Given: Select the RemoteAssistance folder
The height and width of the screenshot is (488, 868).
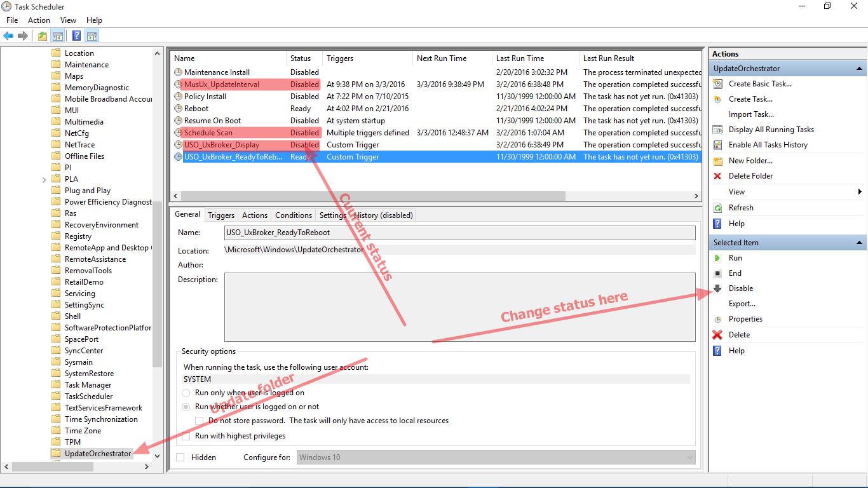Looking at the screenshot, I should point(95,259).
